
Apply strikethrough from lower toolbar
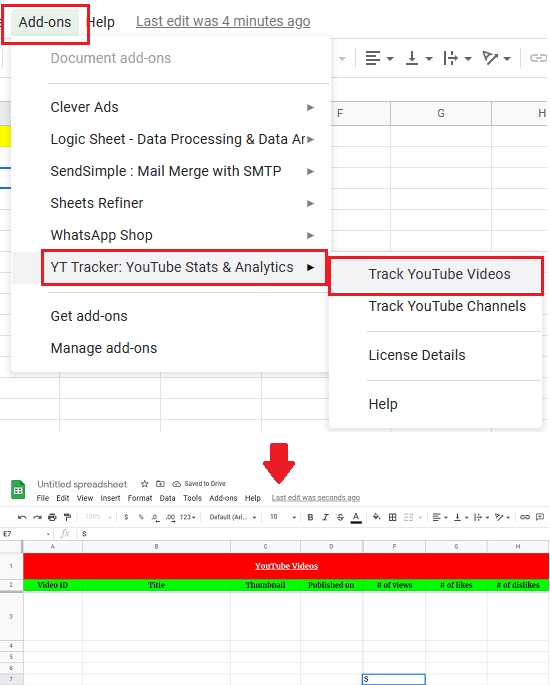click(340, 517)
